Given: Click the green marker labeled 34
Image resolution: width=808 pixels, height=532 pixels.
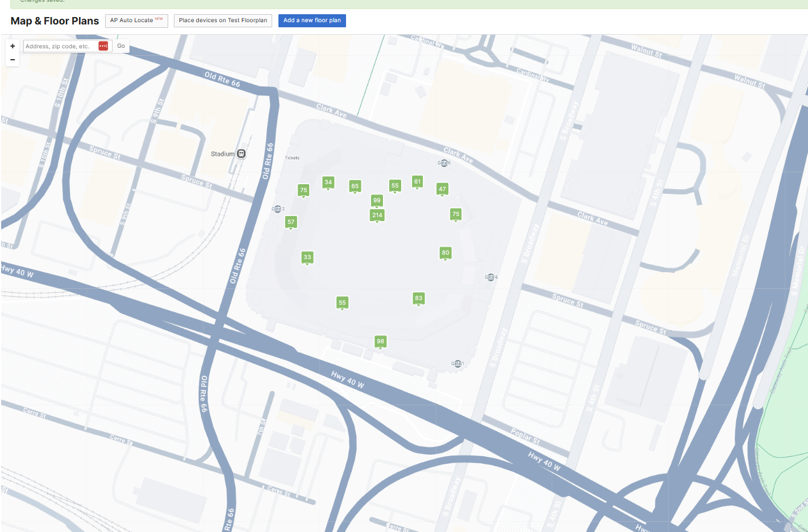Looking at the screenshot, I should tap(328, 182).
